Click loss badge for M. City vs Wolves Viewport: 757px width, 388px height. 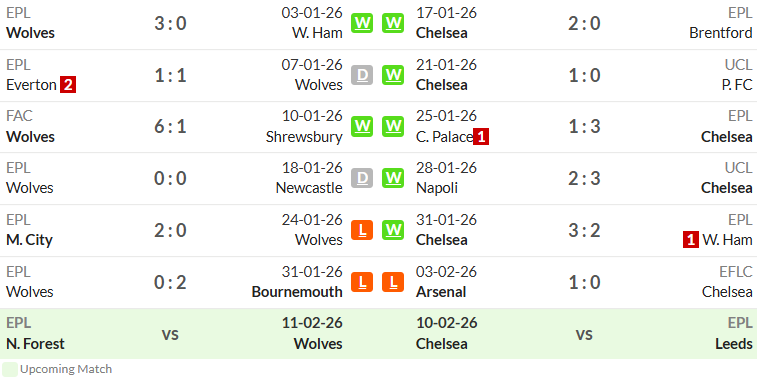[362, 230]
